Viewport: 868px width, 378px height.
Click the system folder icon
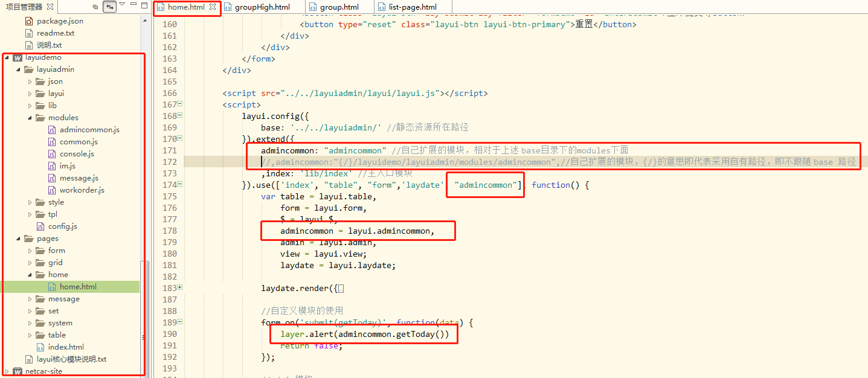pos(40,323)
